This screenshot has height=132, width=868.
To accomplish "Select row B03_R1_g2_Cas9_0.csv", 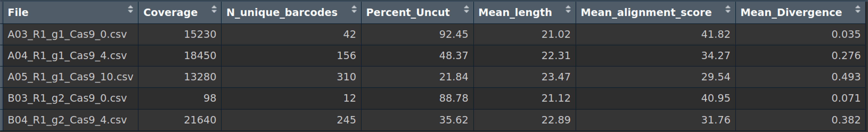I will click(x=434, y=98).
